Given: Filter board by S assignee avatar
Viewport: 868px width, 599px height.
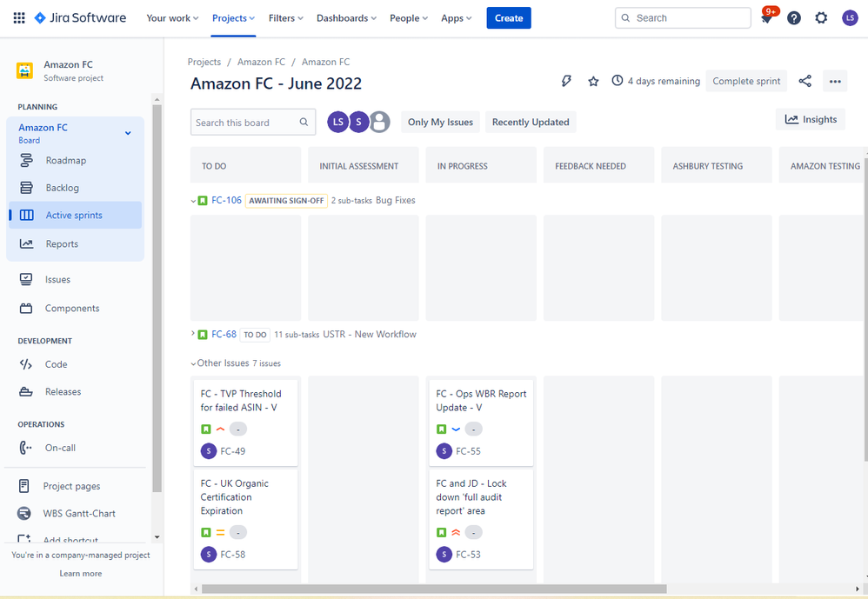Looking at the screenshot, I should click(358, 123).
